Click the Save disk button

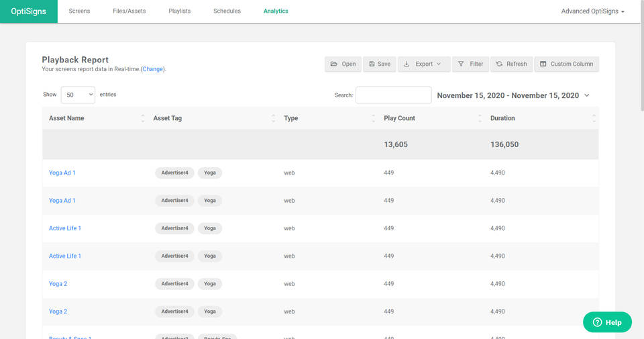point(379,64)
